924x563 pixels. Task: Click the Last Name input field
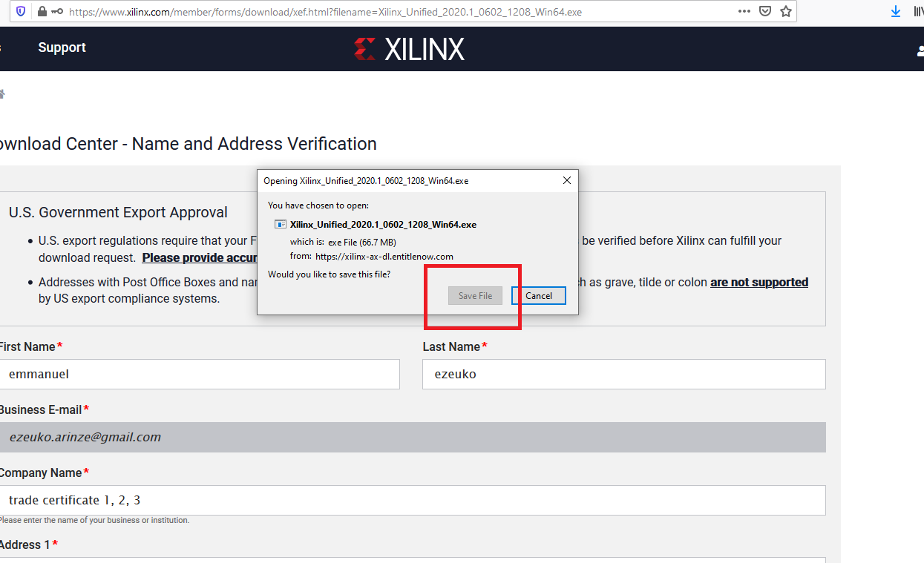(x=623, y=375)
